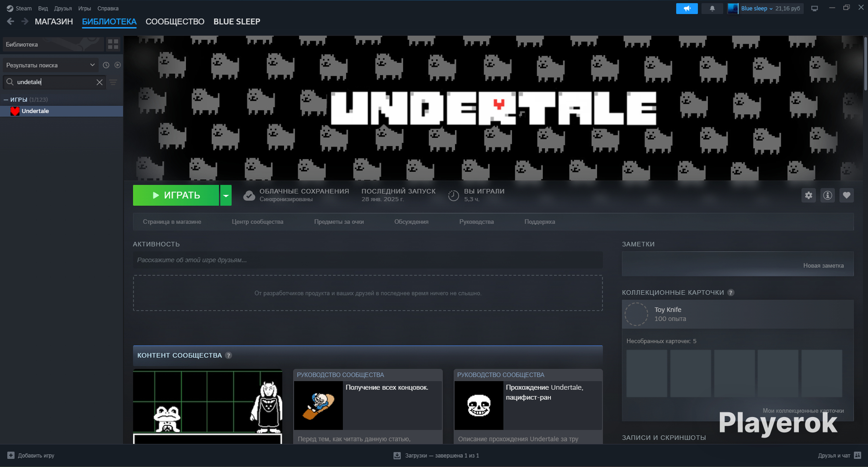Expand the Blue sleep account dropdown
Image resolution: width=868 pixels, height=467 pixels.
(x=756, y=8)
